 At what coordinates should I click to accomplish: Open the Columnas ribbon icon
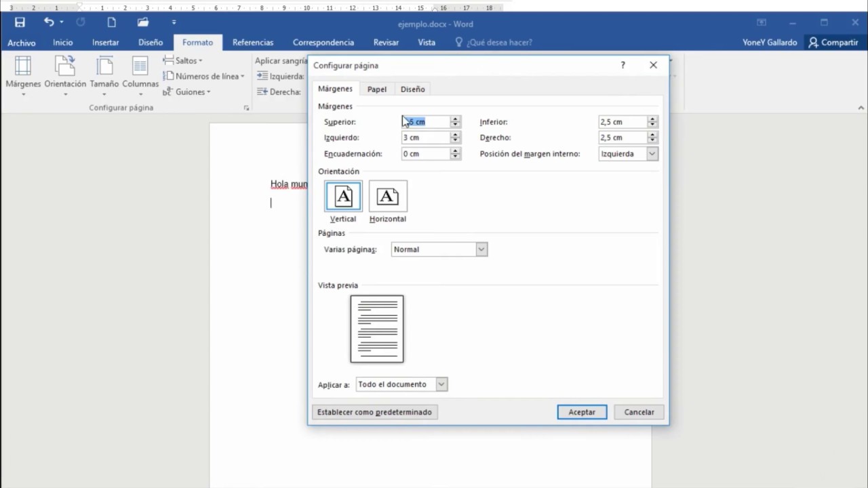pos(140,66)
